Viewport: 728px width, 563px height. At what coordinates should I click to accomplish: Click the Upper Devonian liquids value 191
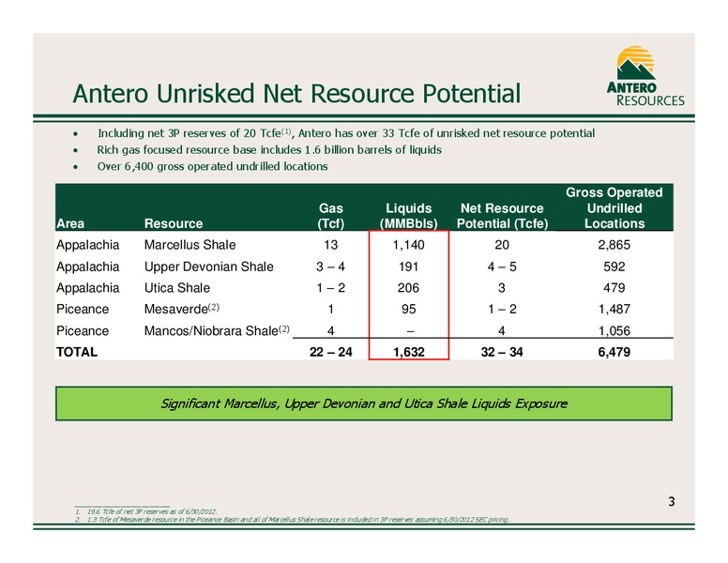click(409, 266)
